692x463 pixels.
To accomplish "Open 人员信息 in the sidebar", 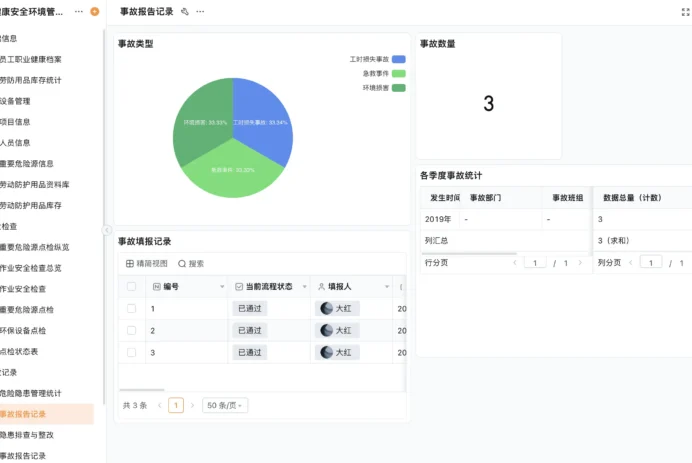I will click(15, 143).
